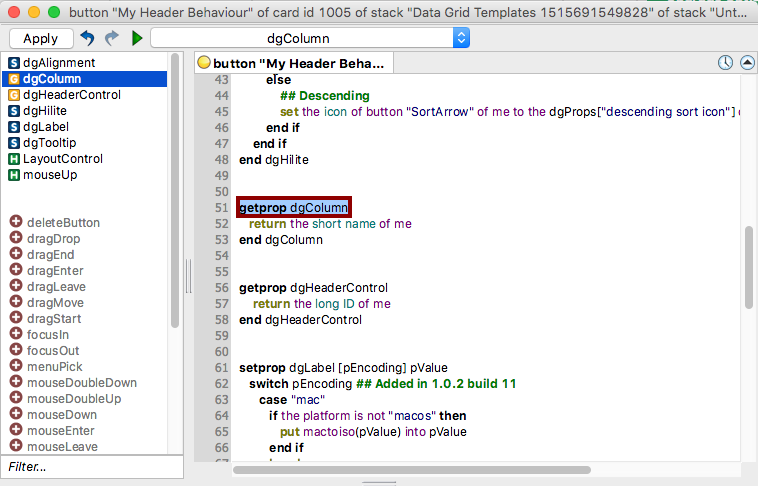Select dgHilite in the handler list

45,111
